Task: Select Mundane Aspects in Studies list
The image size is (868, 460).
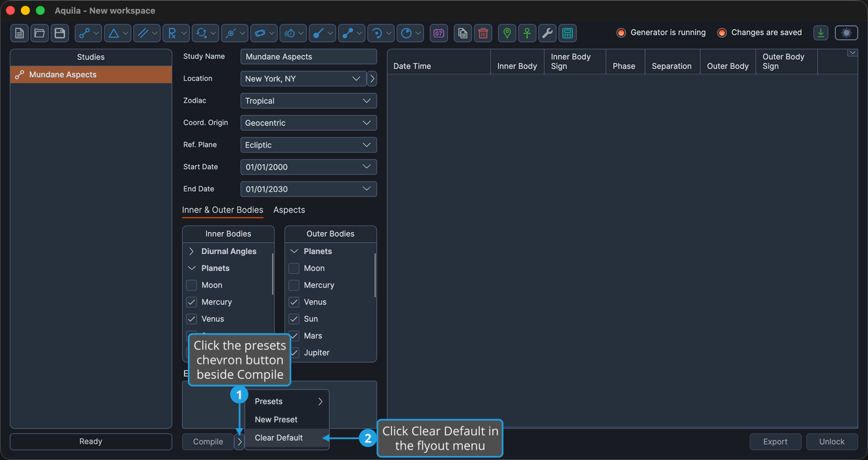Action: pyautogui.click(x=91, y=75)
